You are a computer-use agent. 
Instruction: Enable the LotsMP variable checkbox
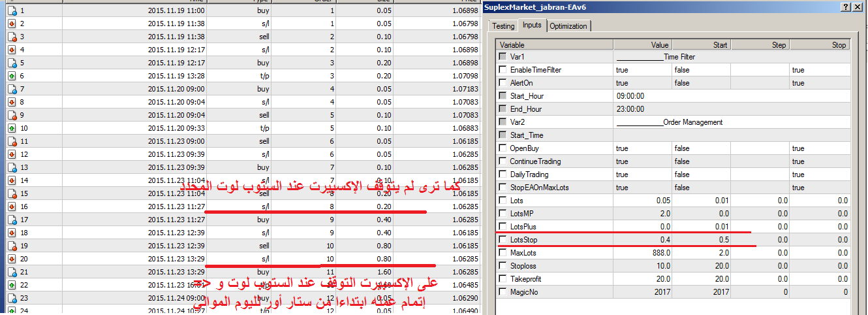tap(503, 214)
